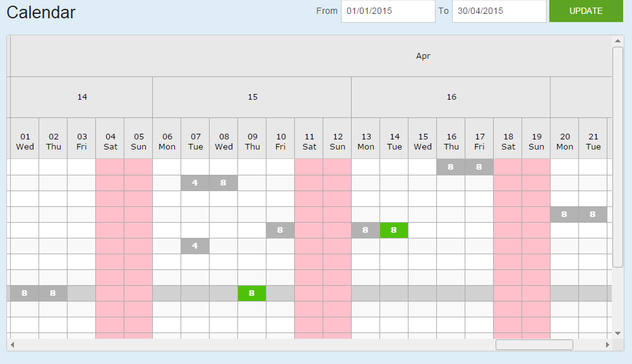
Task: Open the gray 8 entry on Wed 08
Action: pyautogui.click(x=224, y=183)
